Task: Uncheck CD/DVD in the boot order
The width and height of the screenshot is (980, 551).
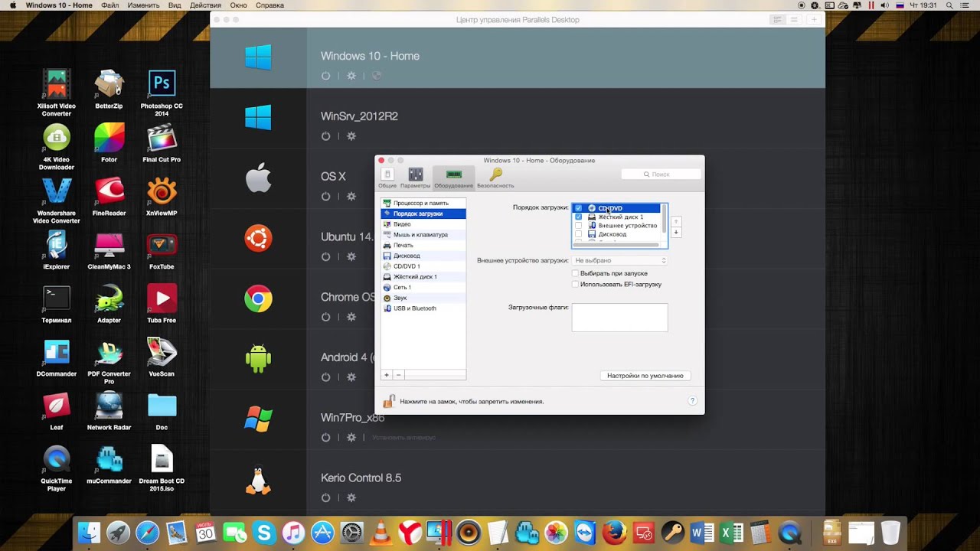Action: point(578,208)
